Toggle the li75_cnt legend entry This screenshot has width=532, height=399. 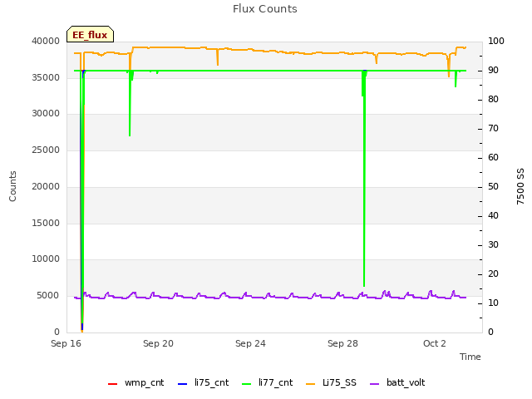pos(204,382)
